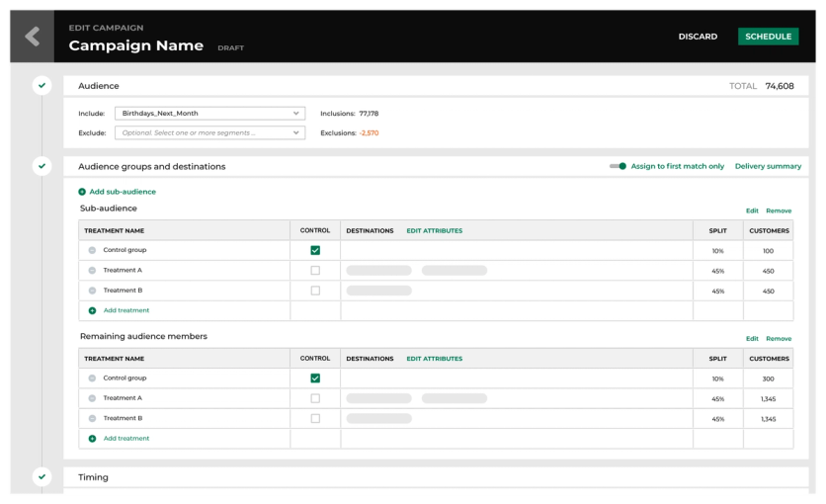Remove Treatment A in Sub-audience table

tap(92, 270)
